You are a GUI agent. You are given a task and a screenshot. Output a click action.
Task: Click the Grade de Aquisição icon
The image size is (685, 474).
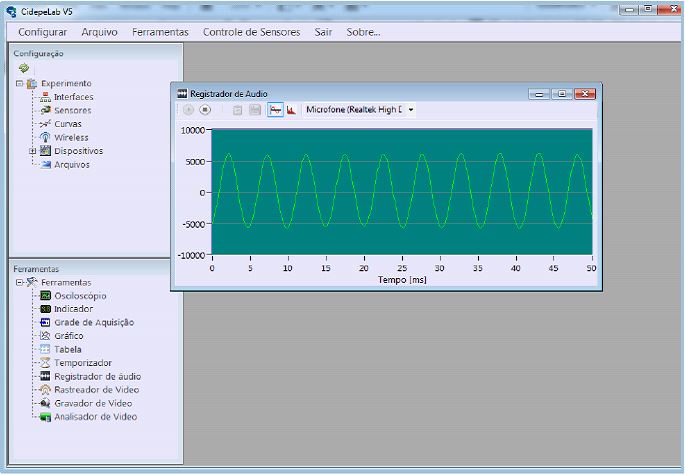[x=45, y=322]
